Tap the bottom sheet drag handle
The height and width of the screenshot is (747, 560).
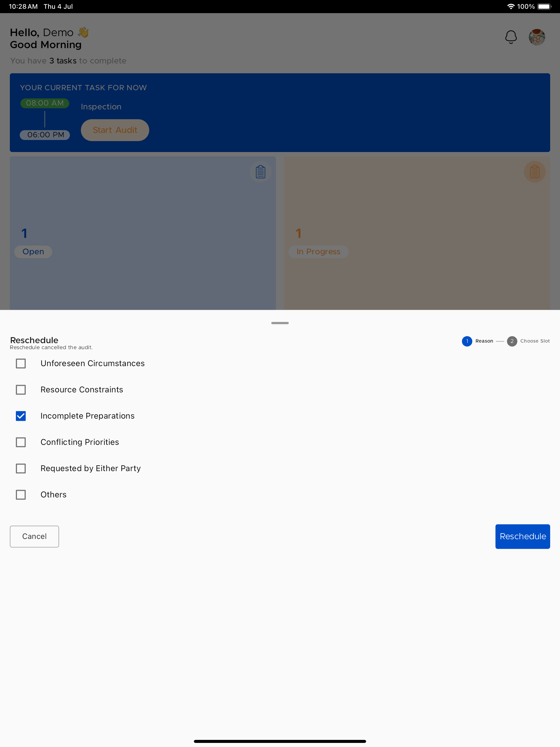point(280,323)
